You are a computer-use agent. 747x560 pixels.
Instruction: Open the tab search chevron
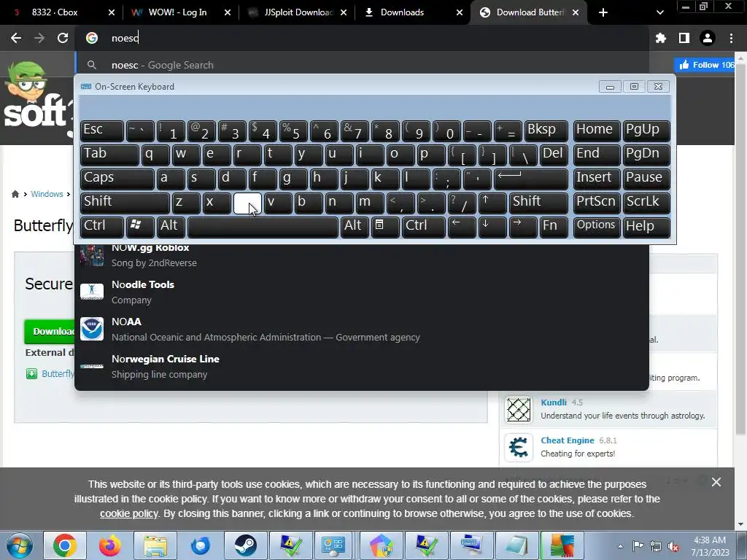(x=659, y=12)
